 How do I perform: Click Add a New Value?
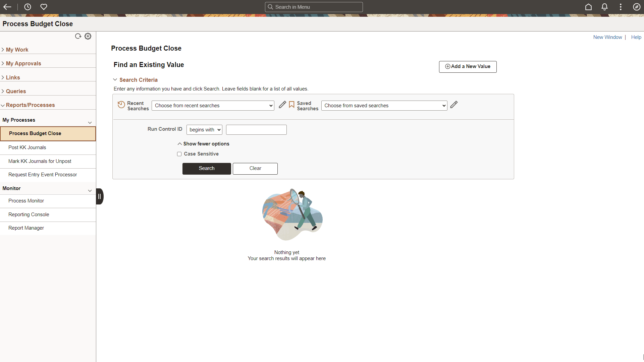point(468,66)
